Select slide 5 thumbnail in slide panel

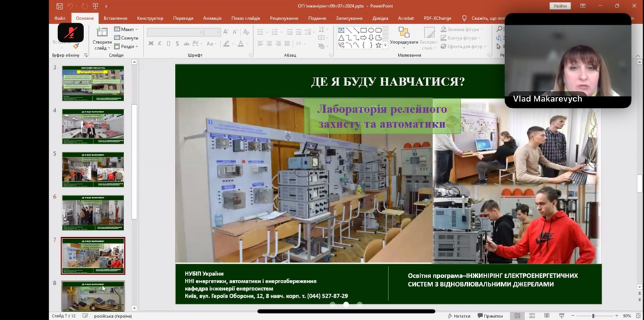click(x=93, y=169)
